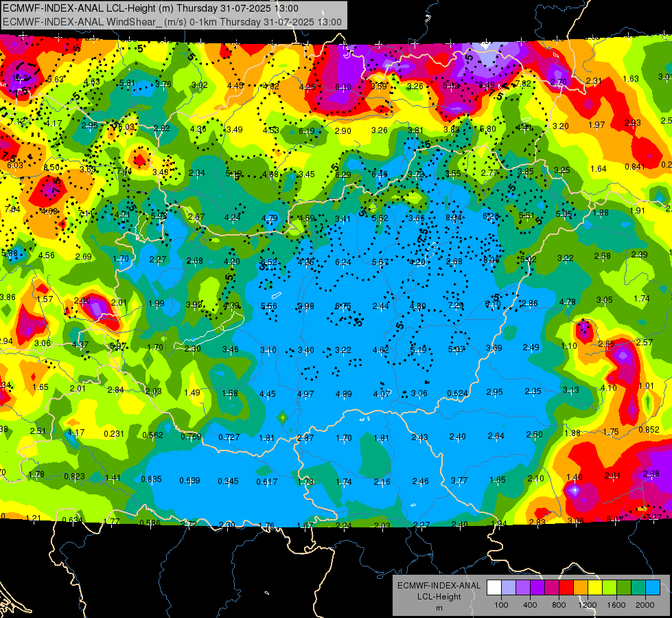Click the grid value 1.10
The height and width of the screenshot is (618, 672).
pyautogui.click(x=569, y=345)
